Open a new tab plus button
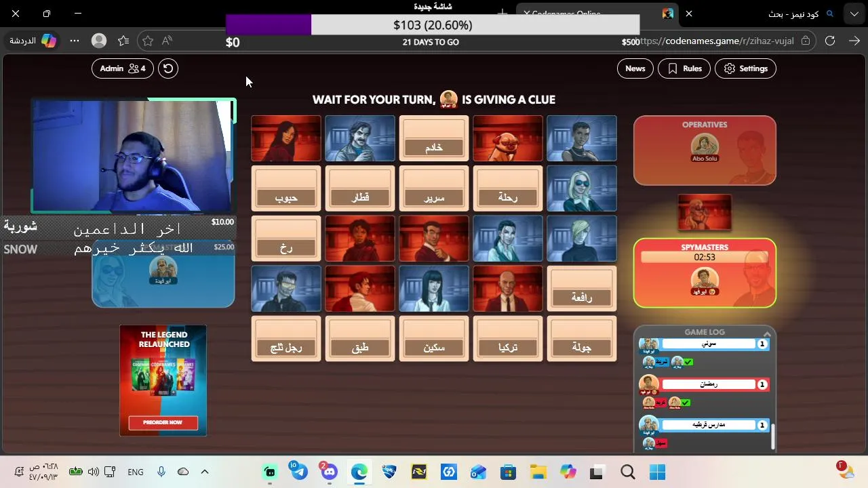 pyautogui.click(x=502, y=13)
